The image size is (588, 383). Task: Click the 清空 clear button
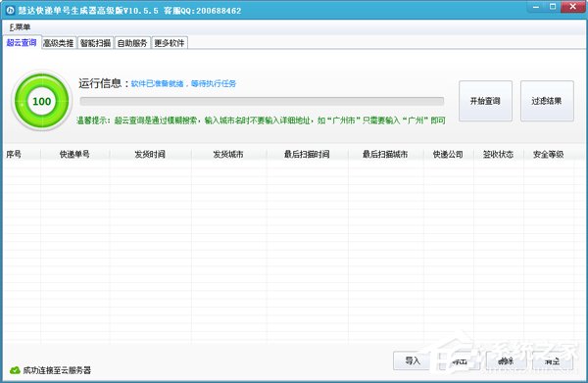(552, 360)
